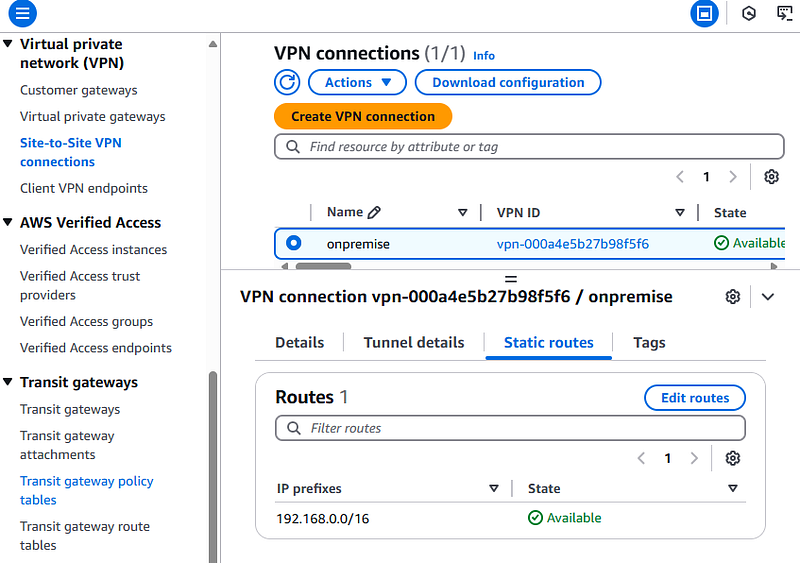800x563 pixels.
Task: Click the hexagon icon in top bar
Action: [748, 13]
